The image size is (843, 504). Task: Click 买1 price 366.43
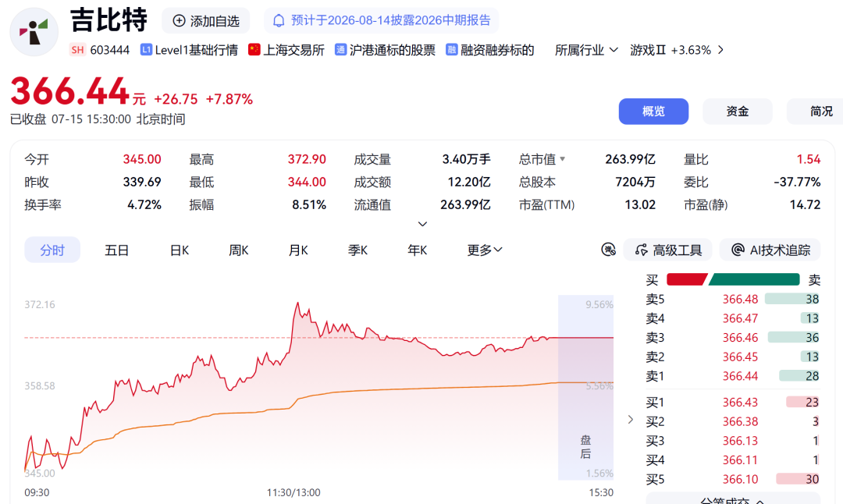click(x=740, y=402)
